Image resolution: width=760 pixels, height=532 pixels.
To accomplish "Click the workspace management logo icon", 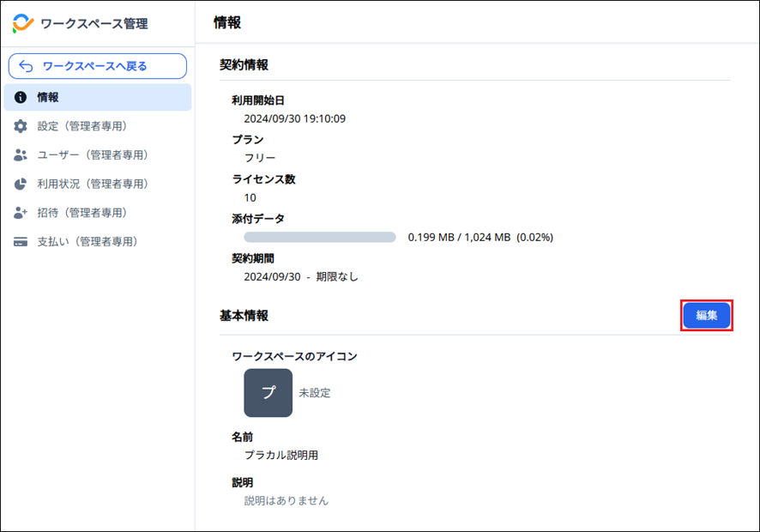I will [22, 24].
